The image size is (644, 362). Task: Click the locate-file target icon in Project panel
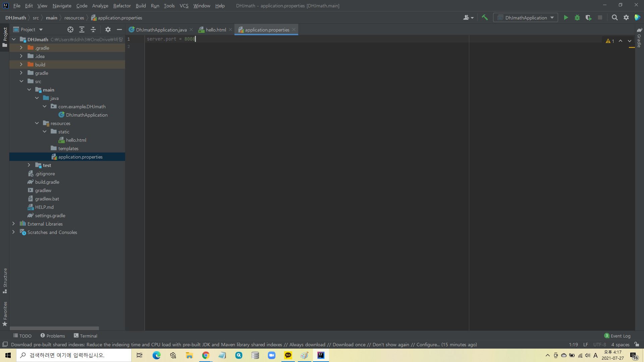click(70, 29)
